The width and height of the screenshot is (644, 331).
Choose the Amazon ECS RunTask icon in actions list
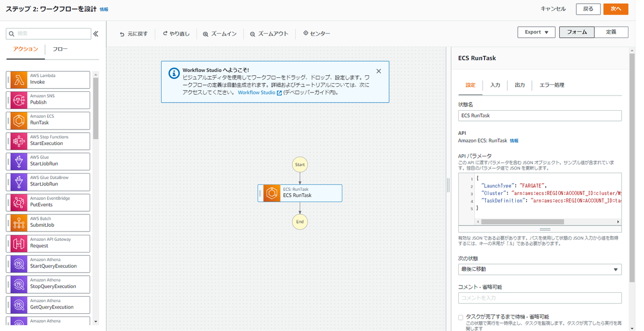19,120
